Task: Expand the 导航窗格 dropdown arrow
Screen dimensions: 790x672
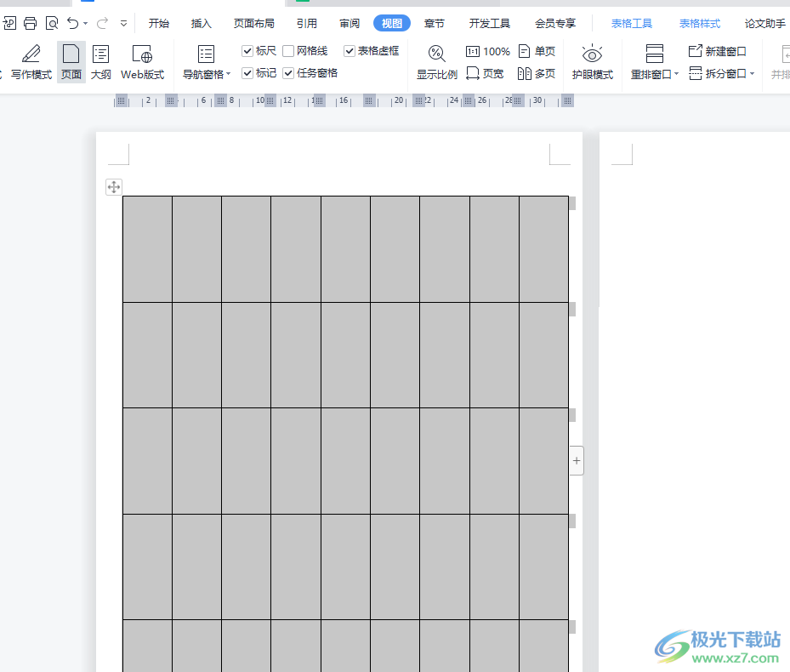Action: pyautogui.click(x=228, y=74)
